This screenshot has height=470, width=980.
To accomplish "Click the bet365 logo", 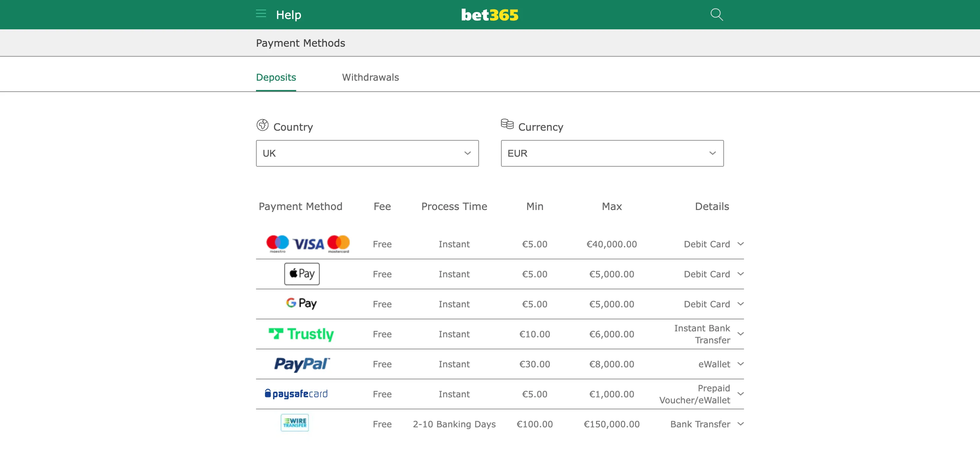I will 490,15.
